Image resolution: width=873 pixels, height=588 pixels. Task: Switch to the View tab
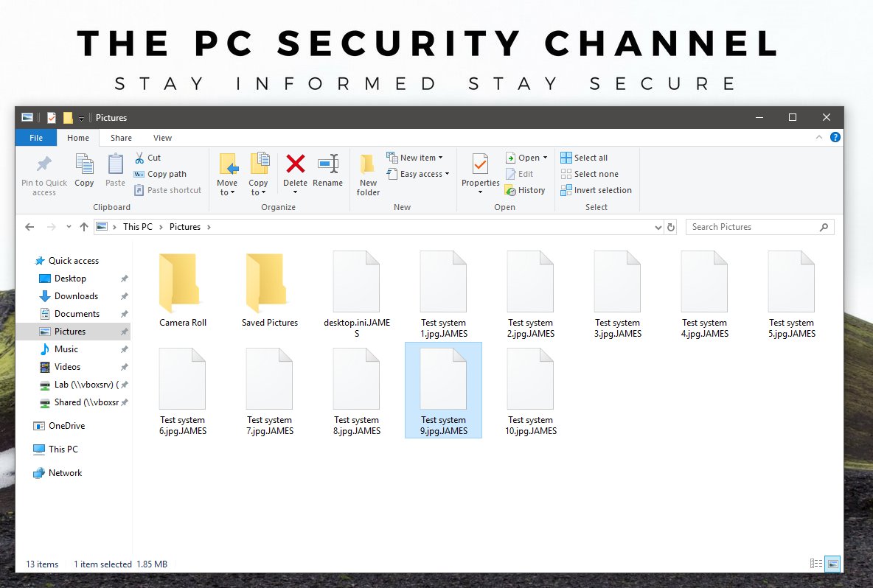point(162,138)
